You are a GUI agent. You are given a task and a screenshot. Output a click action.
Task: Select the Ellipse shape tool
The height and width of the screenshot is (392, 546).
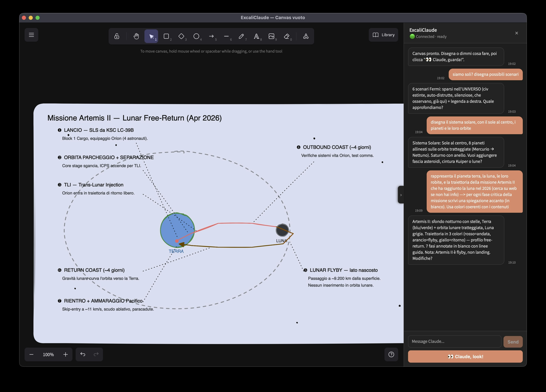coord(196,36)
